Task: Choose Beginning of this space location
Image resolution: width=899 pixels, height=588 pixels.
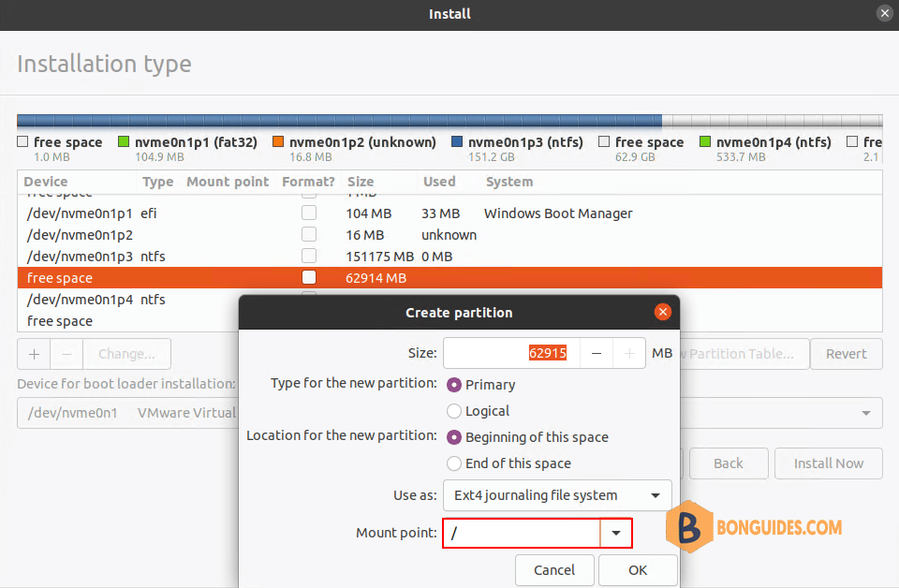Action: (x=455, y=437)
